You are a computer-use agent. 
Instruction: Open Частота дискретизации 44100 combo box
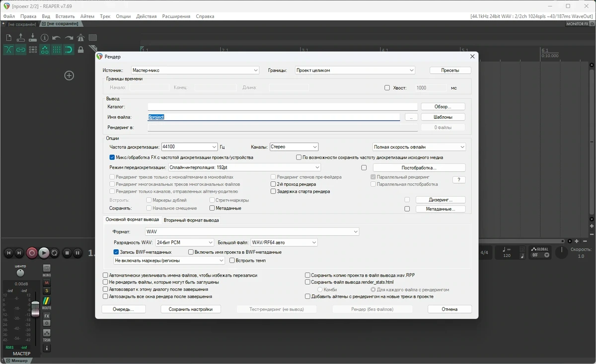tap(190, 147)
